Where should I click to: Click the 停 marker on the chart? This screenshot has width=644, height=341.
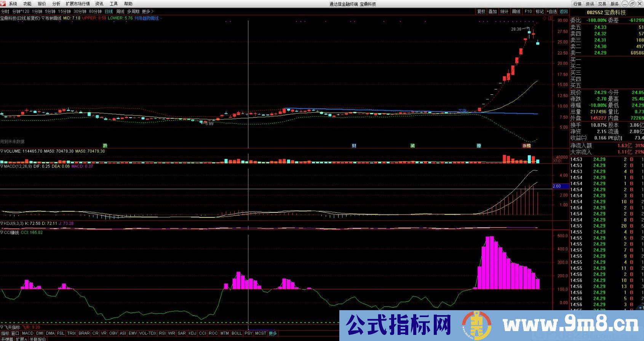[x=479, y=146]
